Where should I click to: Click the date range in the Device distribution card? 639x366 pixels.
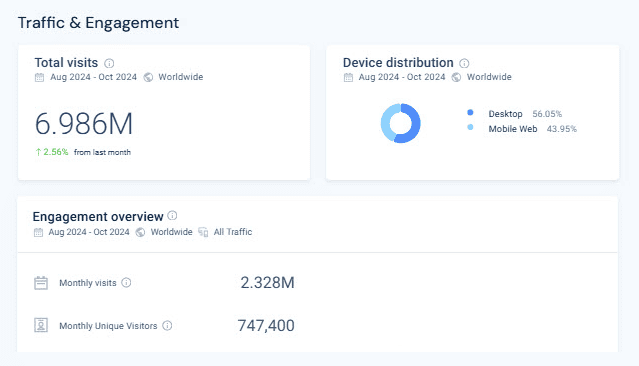[x=402, y=77]
